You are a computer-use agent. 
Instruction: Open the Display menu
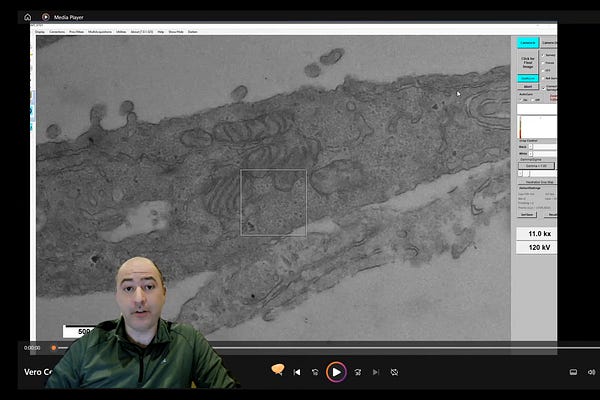tap(40, 32)
